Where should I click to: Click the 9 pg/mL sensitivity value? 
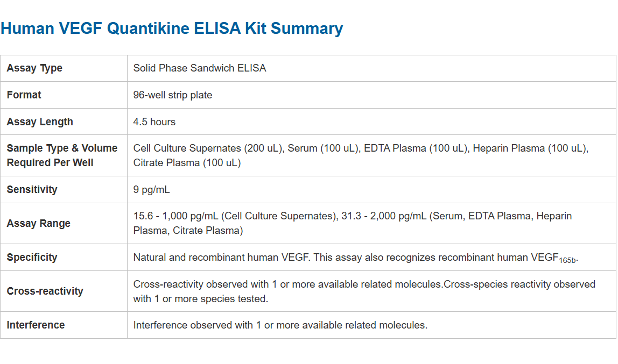pos(152,190)
